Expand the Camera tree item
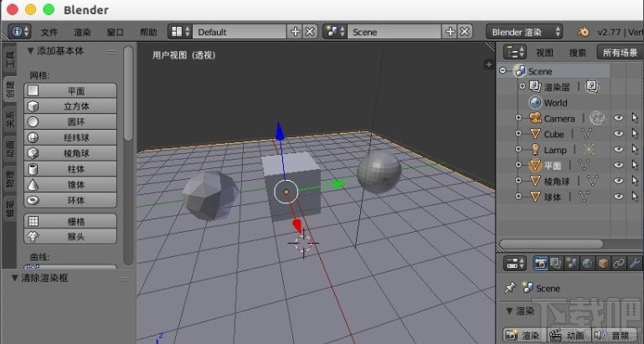The image size is (644, 344). [x=518, y=118]
